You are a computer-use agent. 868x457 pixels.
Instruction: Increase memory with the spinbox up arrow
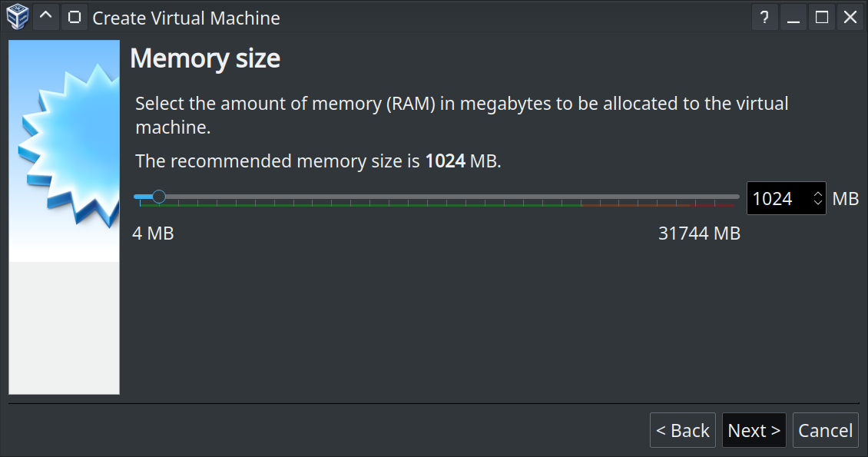818,193
